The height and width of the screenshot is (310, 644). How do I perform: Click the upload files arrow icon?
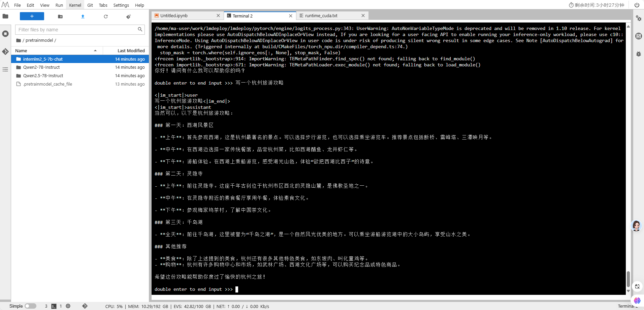point(83,17)
